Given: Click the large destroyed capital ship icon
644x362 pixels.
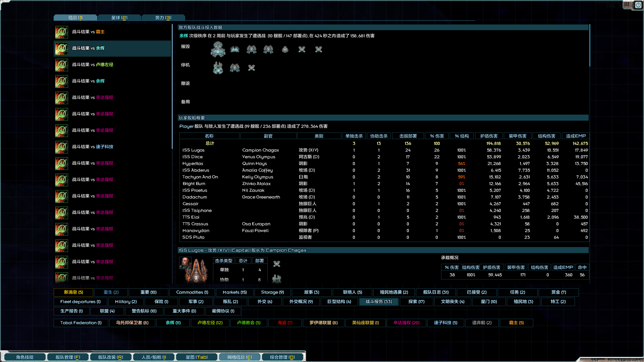Looking at the screenshot, I should (218, 50).
